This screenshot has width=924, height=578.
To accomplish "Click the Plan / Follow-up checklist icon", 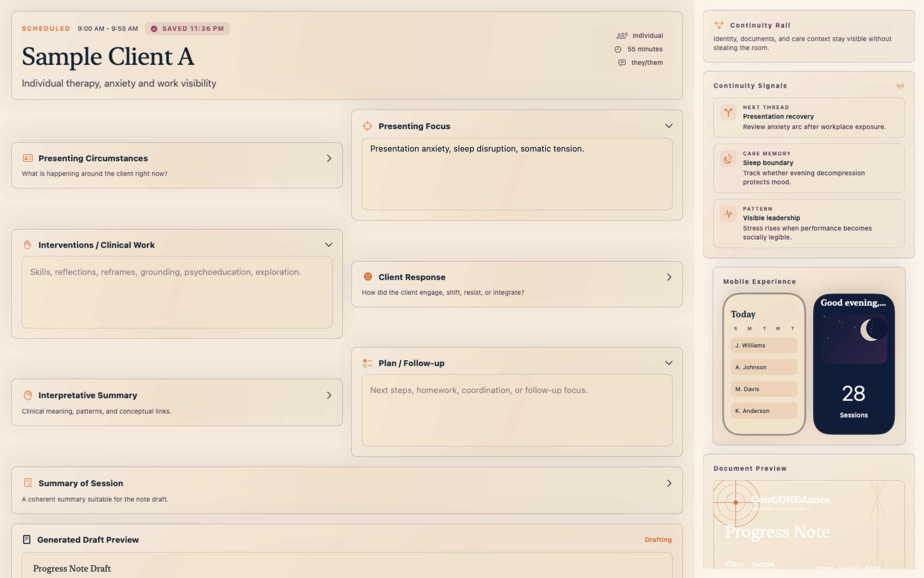I will click(x=367, y=363).
